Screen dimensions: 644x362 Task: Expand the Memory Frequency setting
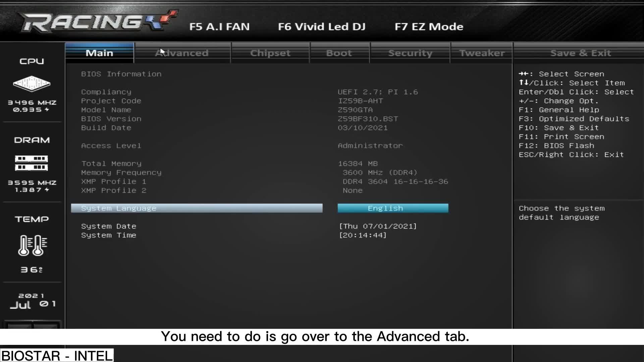[x=121, y=172]
